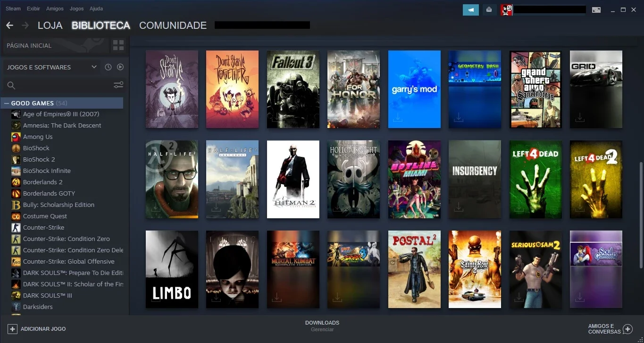Open the Saints Row 2 cover
The image size is (644, 343).
475,269
